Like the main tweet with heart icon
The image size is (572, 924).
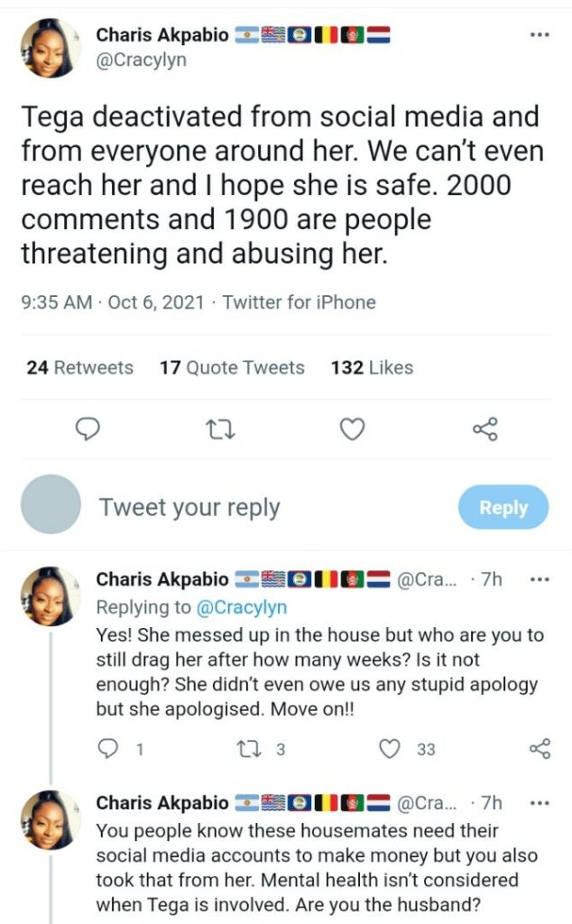353,429
